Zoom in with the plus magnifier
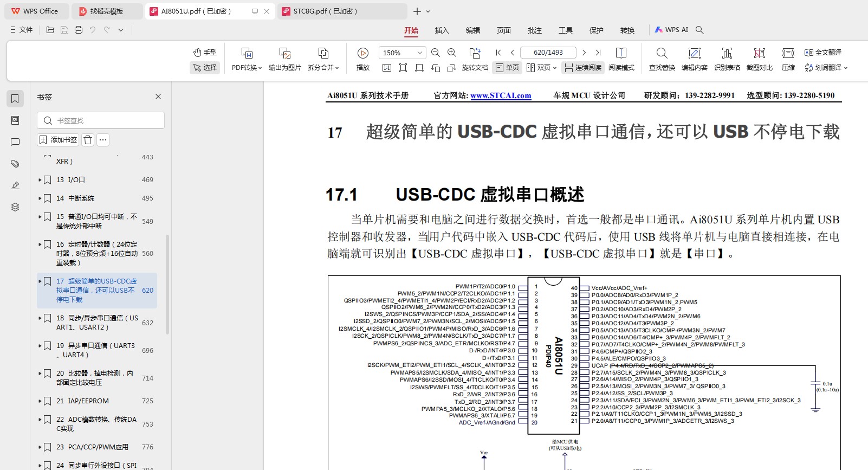 [452, 53]
